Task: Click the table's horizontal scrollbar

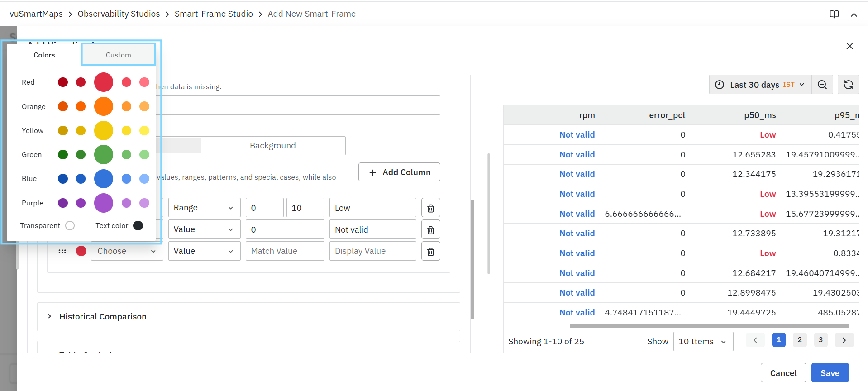Action: coord(709,325)
